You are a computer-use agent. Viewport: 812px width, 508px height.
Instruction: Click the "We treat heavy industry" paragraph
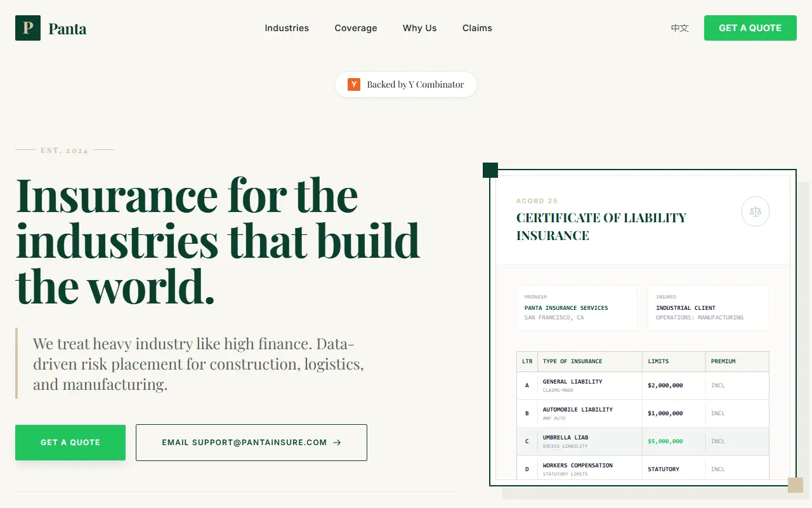click(x=199, y=364)
